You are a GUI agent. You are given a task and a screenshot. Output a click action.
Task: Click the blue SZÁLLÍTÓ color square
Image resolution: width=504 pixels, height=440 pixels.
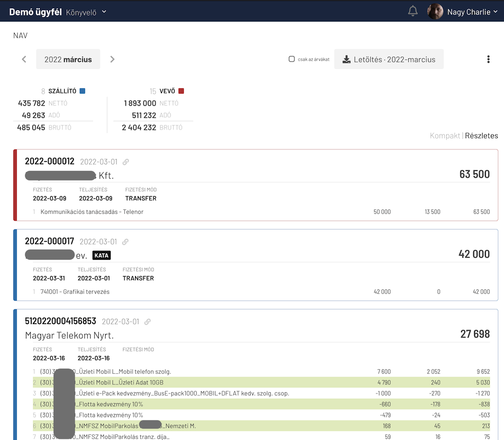click(82, 91)
